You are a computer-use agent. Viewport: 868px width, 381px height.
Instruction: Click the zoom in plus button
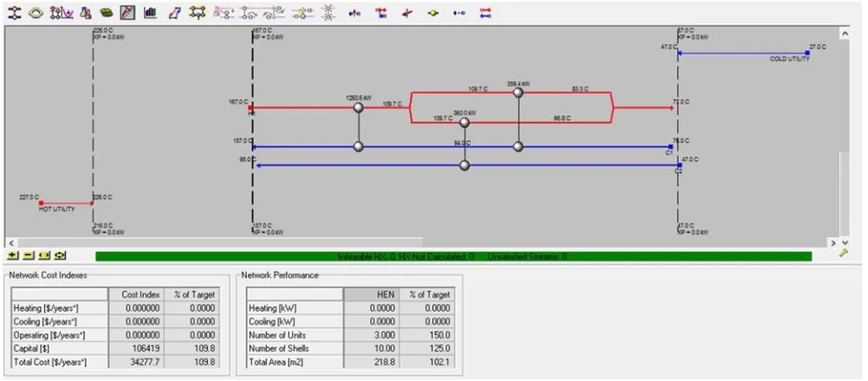(x=13, y=255)
